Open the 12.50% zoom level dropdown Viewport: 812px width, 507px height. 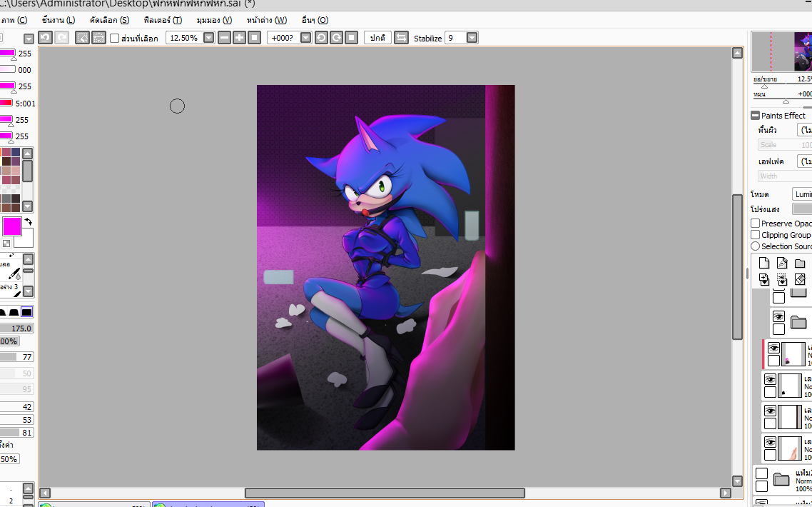209,38
